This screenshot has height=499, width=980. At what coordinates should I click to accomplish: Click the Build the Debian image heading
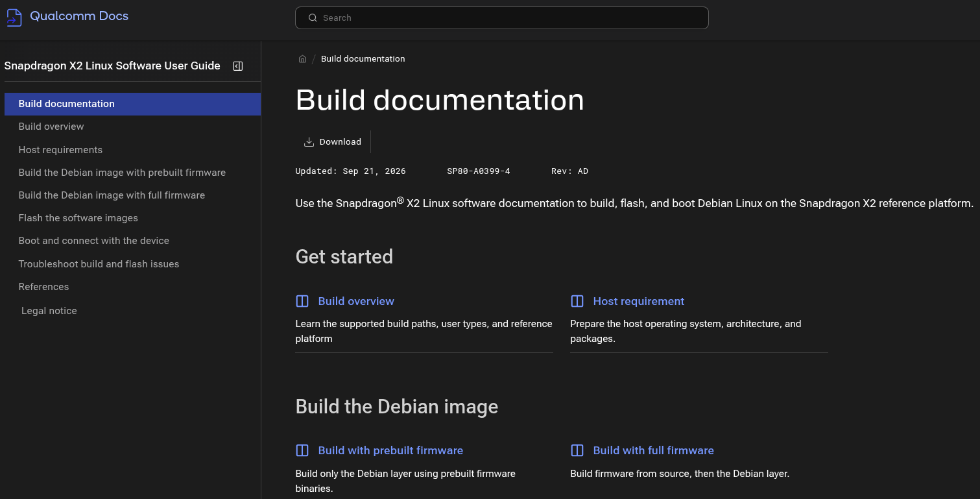click(397, 407)
